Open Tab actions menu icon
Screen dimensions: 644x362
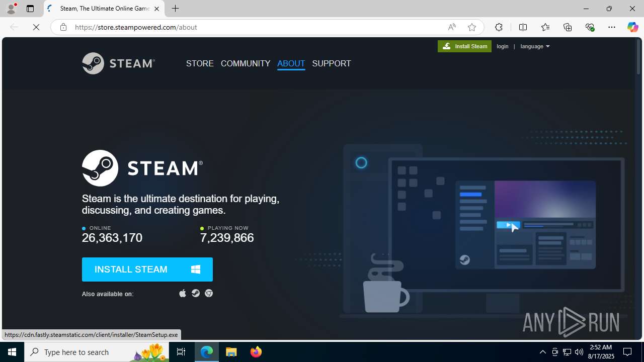click(x=30, y=9)
